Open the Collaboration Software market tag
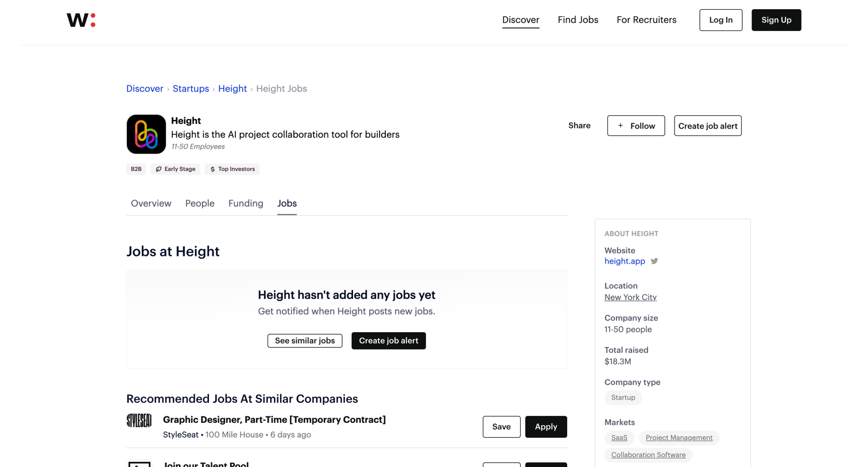The width and height of the screenshot is (868, 467). point(648,455)
